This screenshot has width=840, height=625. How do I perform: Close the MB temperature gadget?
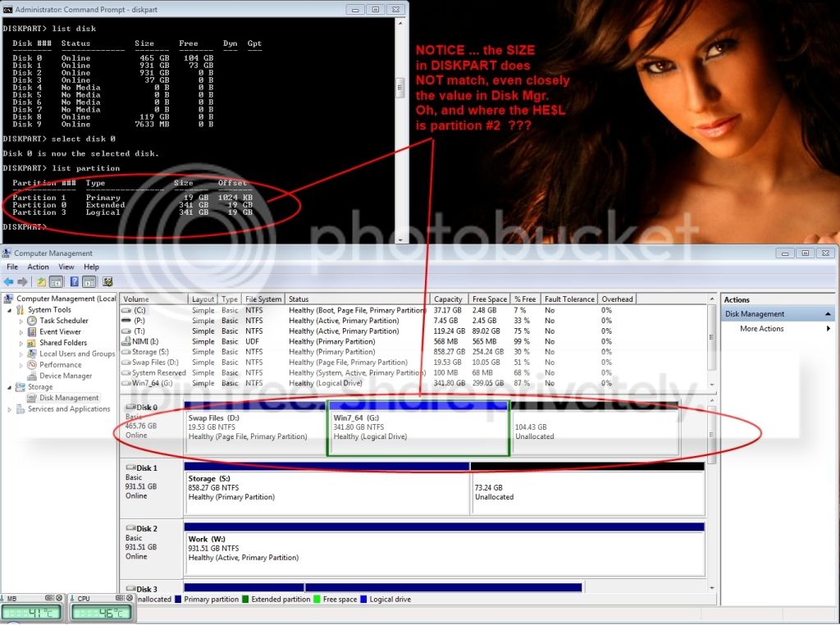tap(59, 598)
